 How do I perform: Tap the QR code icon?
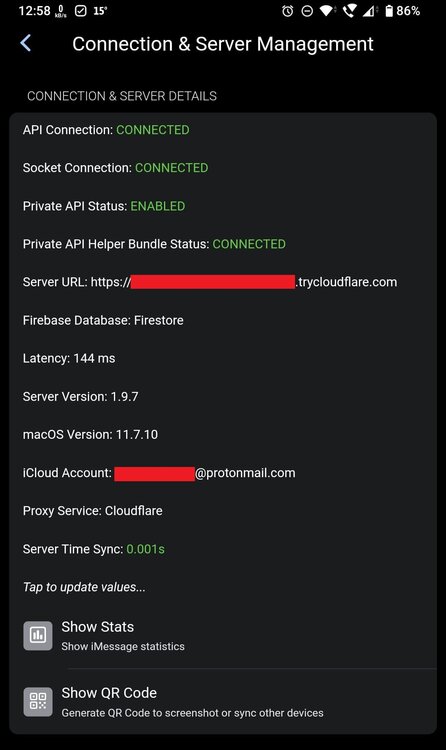38,702
